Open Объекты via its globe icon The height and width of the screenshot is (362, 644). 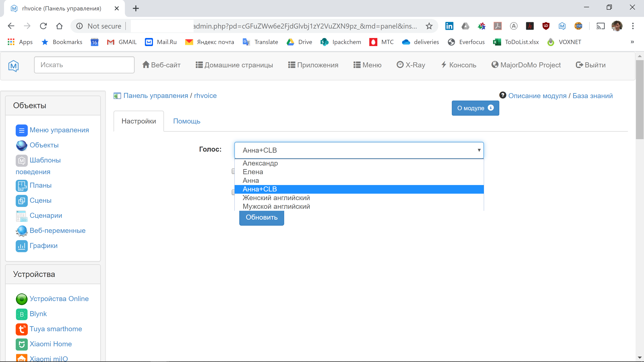coord(22,145)
